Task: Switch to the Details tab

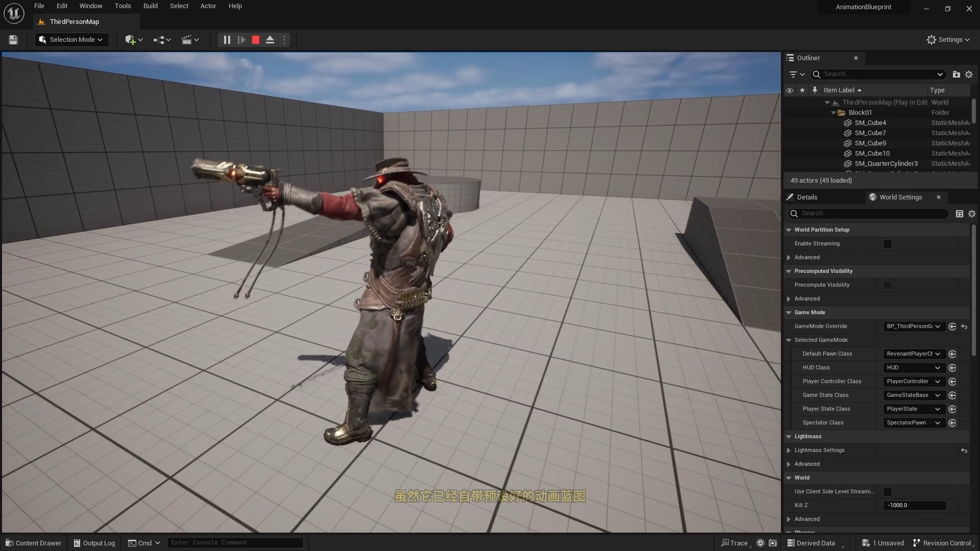Action: [807, 197]
